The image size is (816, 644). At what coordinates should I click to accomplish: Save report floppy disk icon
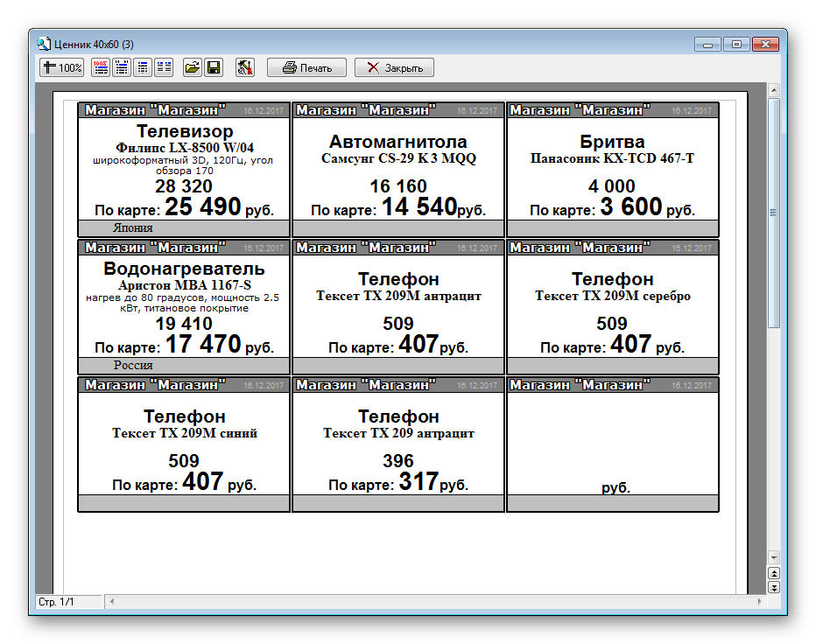pos(214,67)
